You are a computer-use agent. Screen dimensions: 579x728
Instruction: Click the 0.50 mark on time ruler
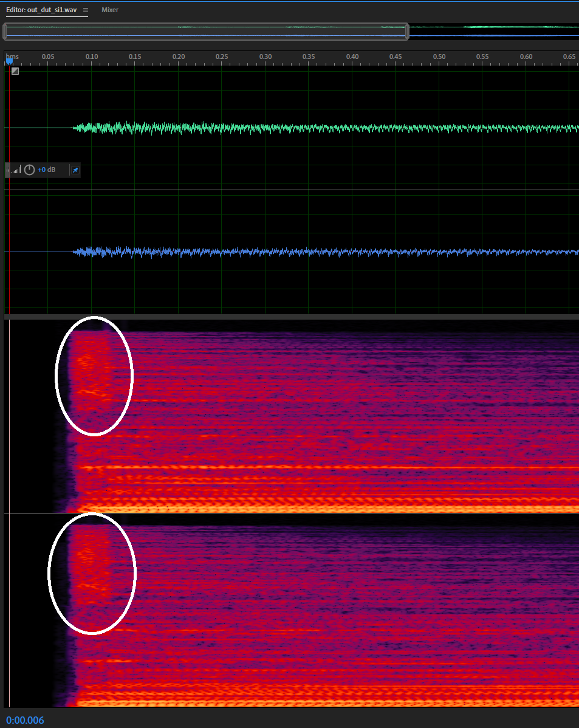click(439, 57)
